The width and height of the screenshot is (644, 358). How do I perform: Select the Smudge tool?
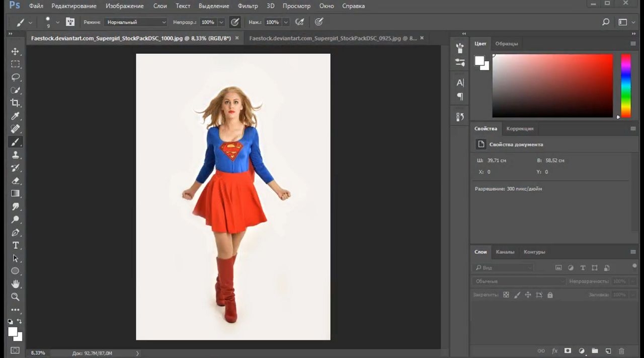tap(15, 206)
